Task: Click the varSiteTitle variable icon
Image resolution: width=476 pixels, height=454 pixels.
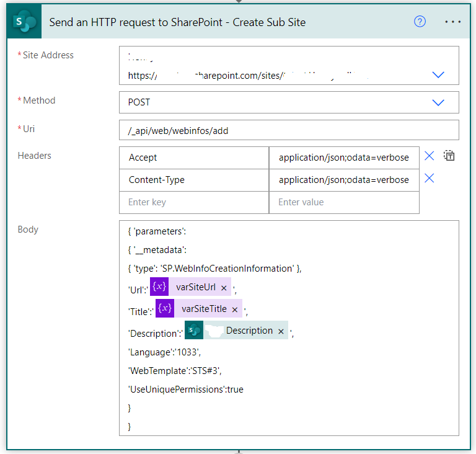Action: coord(165,308)
